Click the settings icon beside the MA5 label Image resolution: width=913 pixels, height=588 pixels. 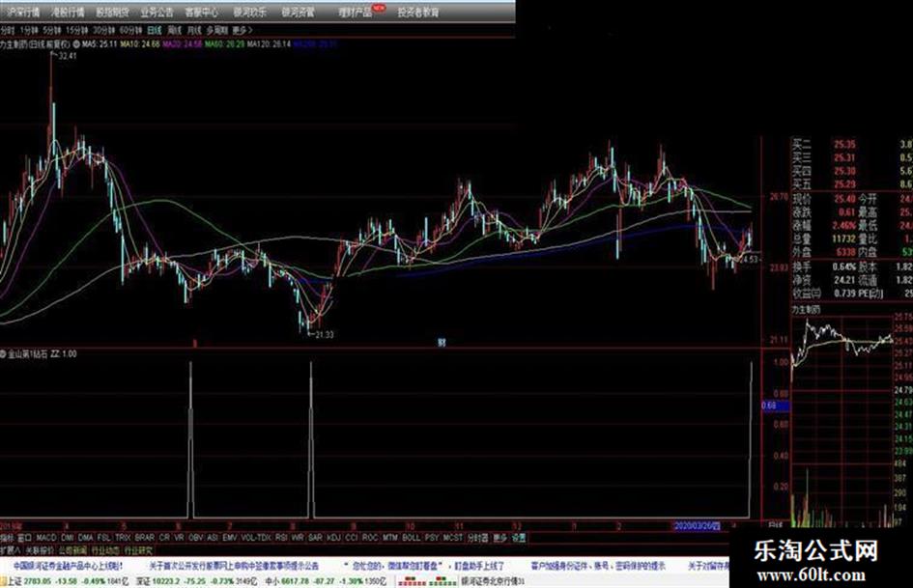[76, 44]
